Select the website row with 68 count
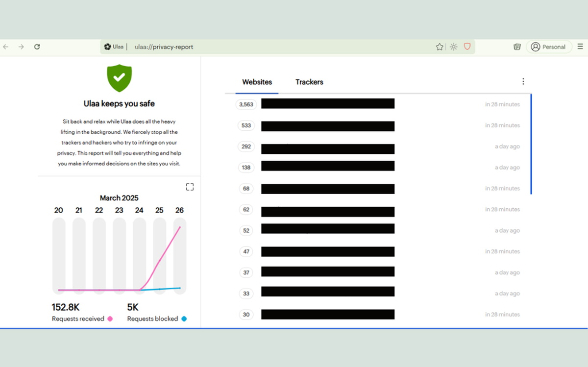588x367 pixels. click(x=378, y=189)
